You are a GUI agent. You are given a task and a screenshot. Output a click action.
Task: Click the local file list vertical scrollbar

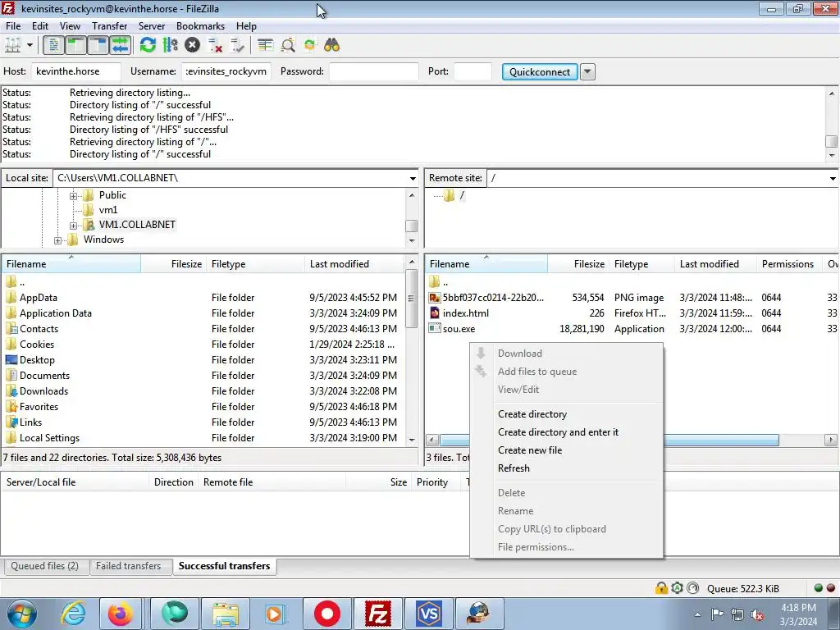coord(412,298)
